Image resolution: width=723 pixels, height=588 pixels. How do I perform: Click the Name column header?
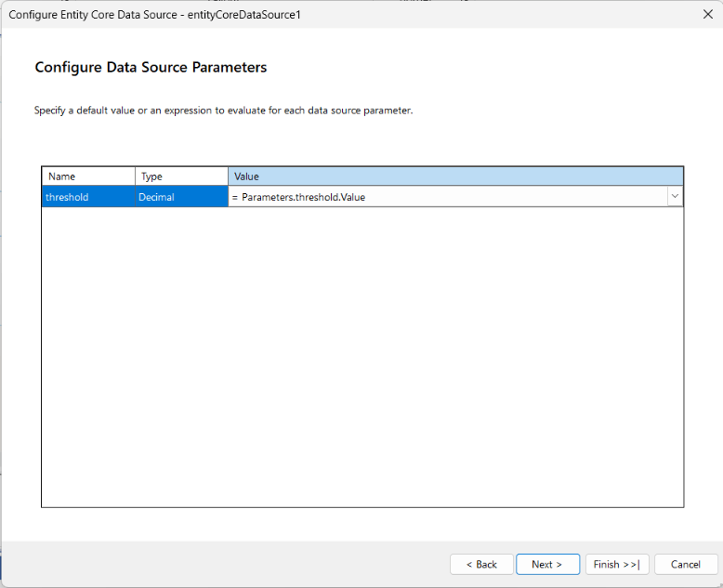(x=88, y=176)
